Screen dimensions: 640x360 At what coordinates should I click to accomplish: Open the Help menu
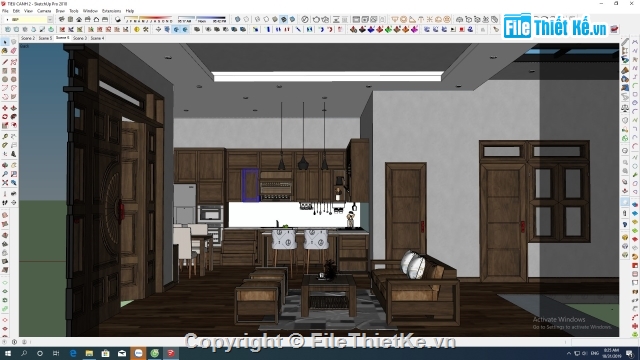click(130, 11)
